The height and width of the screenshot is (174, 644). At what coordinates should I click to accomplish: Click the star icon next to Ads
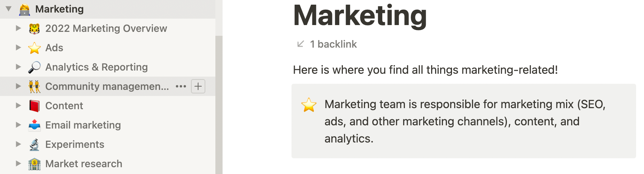34,48
